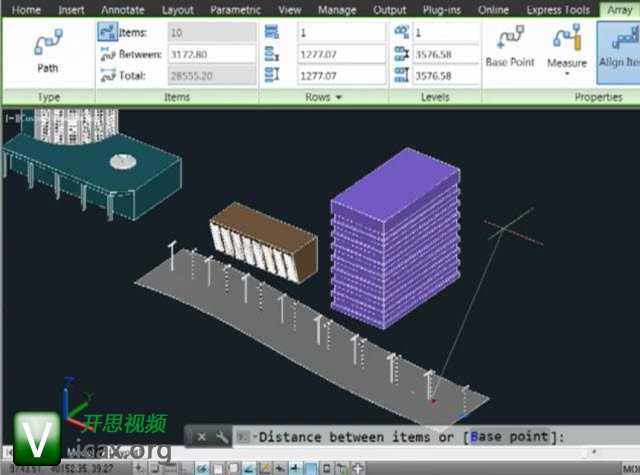Select the Base Point tool
640x475 pixels.
tap(509, 44)
